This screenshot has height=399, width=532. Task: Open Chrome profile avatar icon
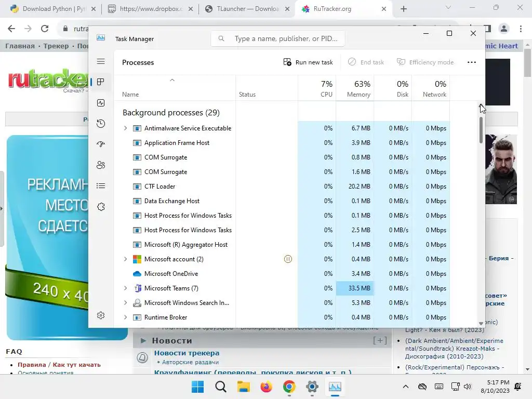click(x=504, y=29)
